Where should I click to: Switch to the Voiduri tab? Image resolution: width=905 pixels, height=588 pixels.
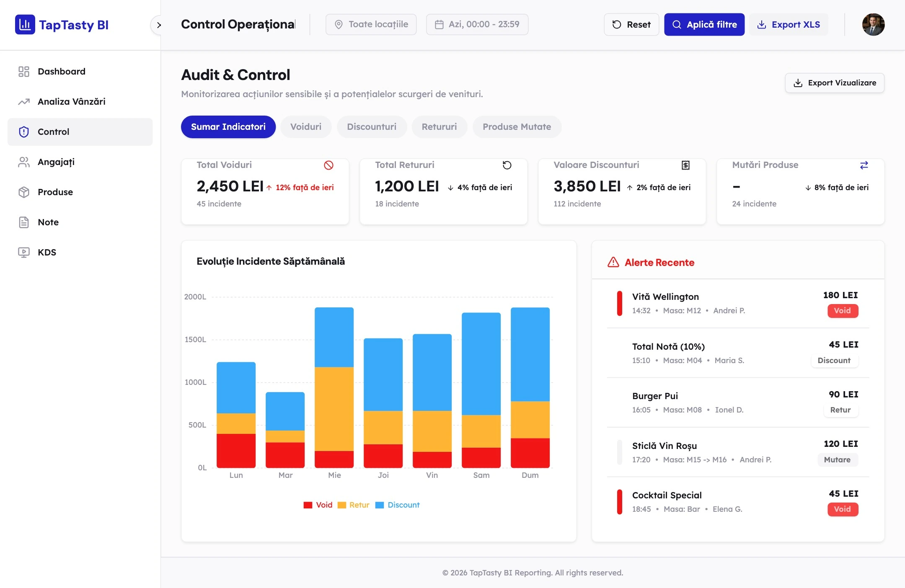pos(306,127)
